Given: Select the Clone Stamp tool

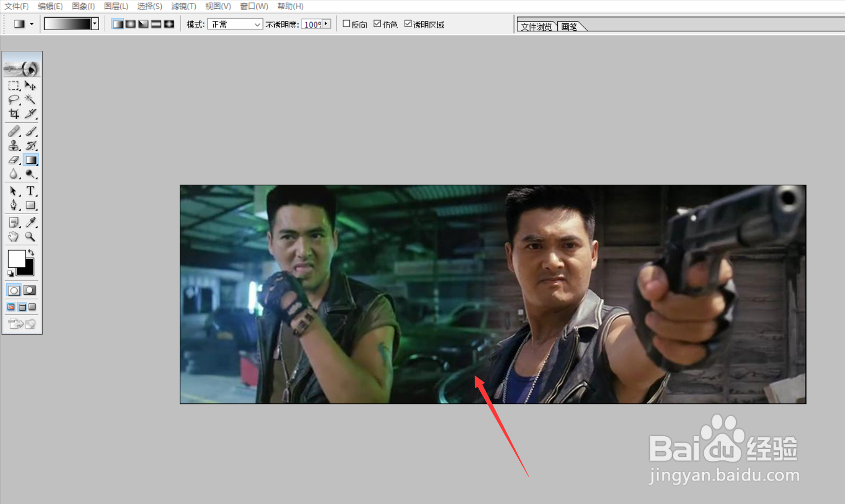Looking at the screenshot, I should click(x=14, y=146).
